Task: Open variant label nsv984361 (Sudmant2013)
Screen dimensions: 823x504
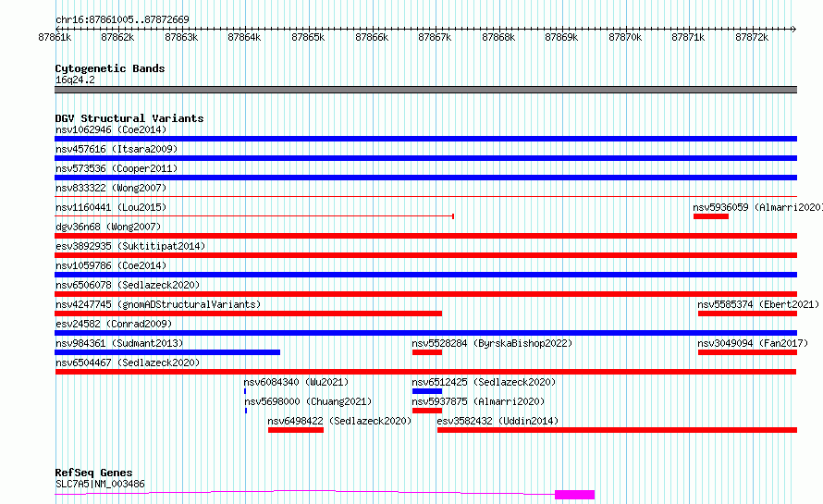Action: (x=119, y=343)
